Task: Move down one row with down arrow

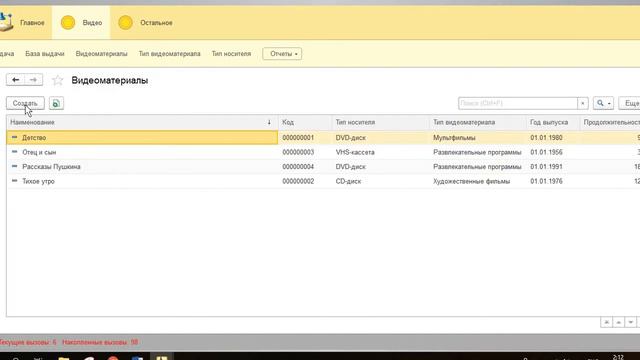Action: pos(631,322)
